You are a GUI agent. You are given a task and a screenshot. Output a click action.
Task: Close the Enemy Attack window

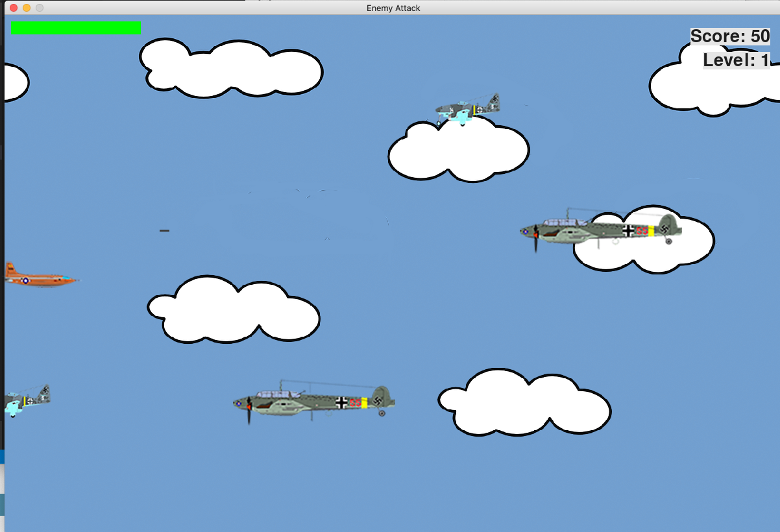(14, 8)
